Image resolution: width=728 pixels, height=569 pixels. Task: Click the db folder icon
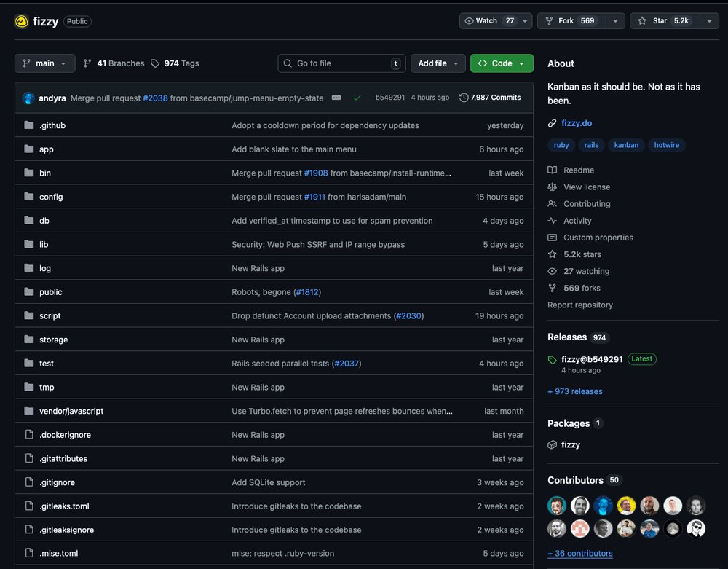tap(29, 220)
